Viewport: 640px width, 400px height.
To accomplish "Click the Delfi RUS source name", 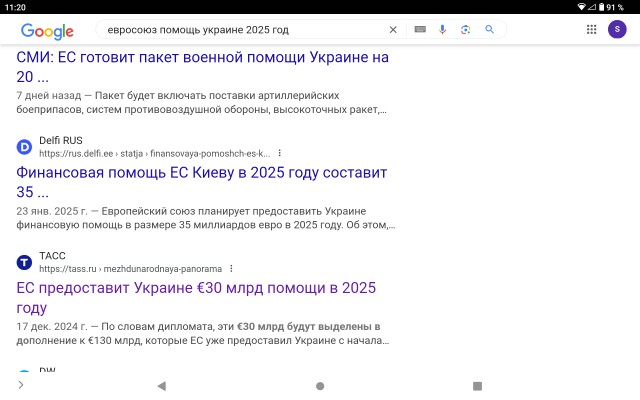I will coord(61,140).
